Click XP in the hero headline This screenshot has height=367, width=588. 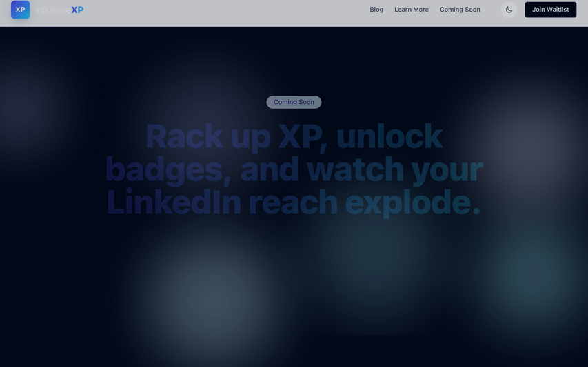[x=301, y=136]
